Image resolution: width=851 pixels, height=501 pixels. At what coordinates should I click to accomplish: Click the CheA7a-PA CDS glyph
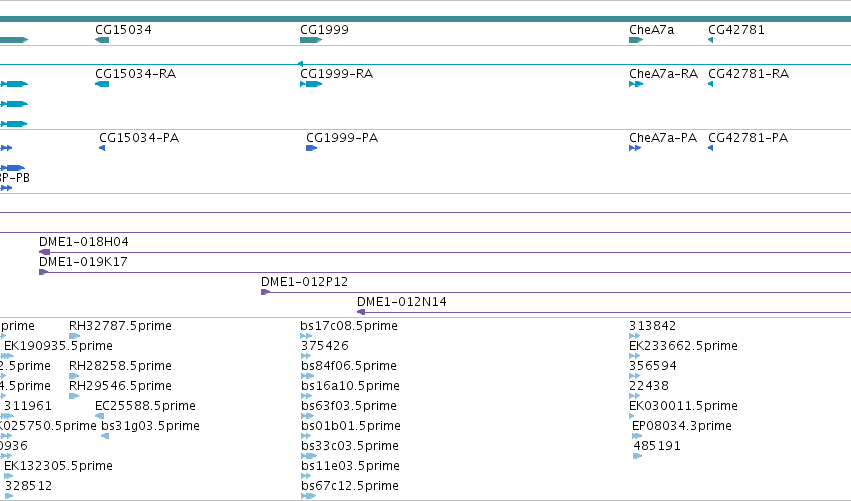pos(635,148)
